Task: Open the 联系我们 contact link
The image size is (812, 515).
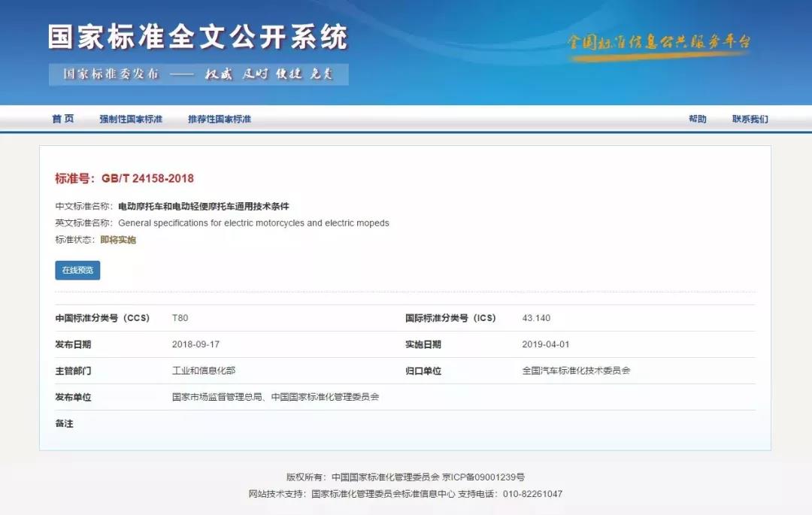Action: (x=750, y=119)
